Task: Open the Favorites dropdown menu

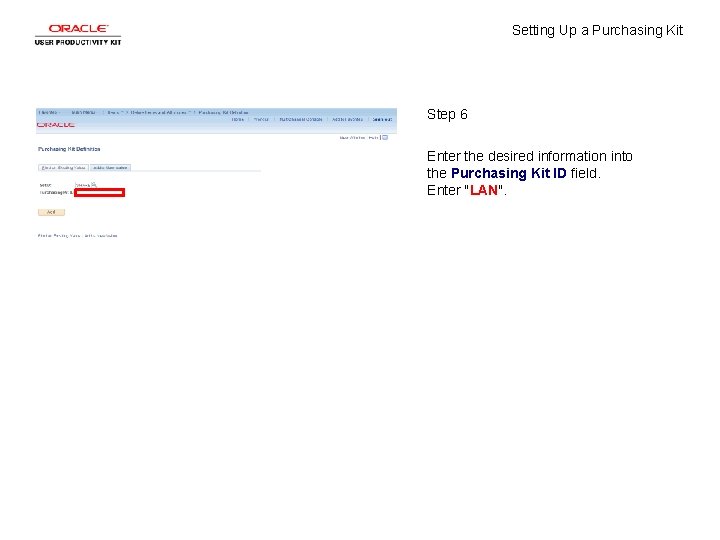Action: pyautogui.click(x=48, y=112)
